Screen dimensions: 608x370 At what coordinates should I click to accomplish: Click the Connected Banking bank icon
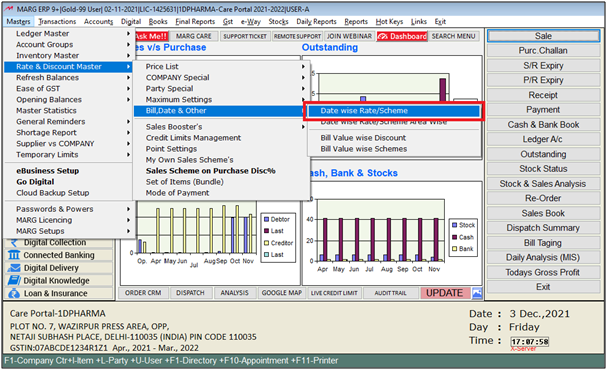14,255
